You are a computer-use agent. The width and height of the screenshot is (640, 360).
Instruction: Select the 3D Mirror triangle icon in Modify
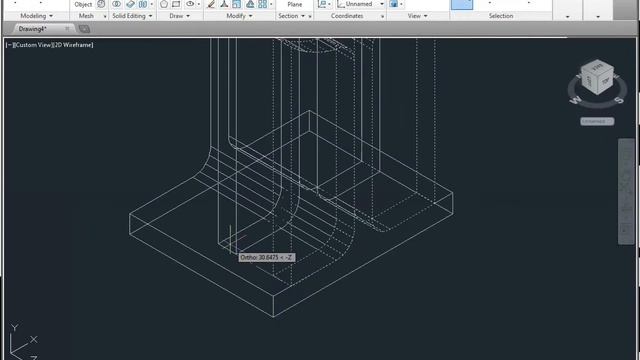click(x=250, y=4)
